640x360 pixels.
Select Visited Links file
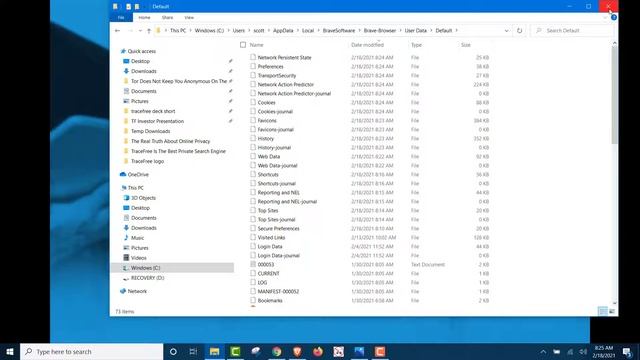[271, 238]
